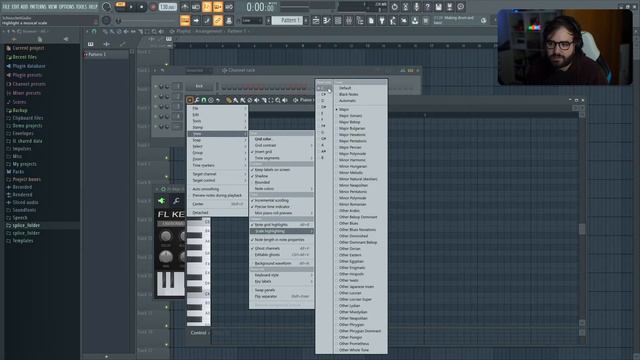640x360 pixels.
Task: Click piano roll menu arrow icon (orange)
Action: coord(190,100)
